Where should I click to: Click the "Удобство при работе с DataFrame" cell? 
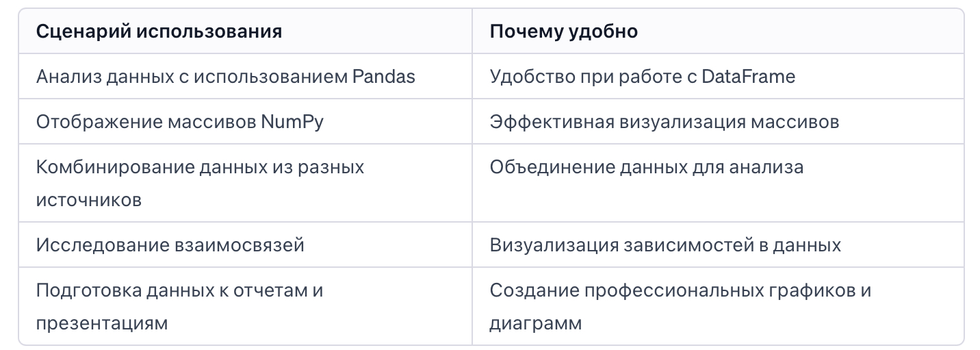(642, 76)
